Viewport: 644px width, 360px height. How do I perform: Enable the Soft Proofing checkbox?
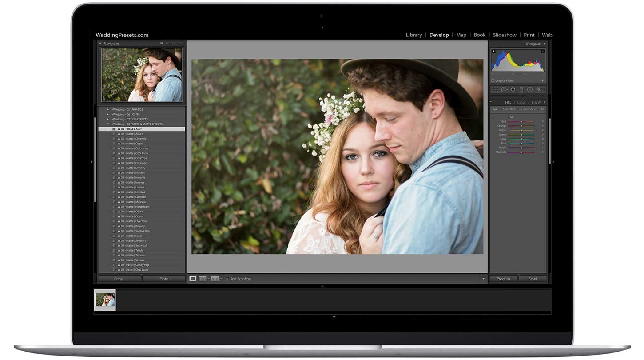(x=227, y=279)
